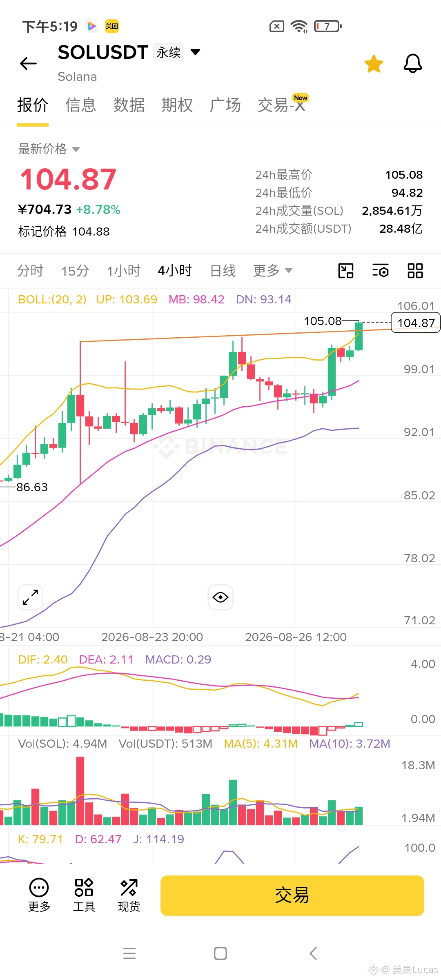Tap the 24h成交额(USDT) 28.48亿 value
Screen dimensions: 441x980
tap(401, 229)
